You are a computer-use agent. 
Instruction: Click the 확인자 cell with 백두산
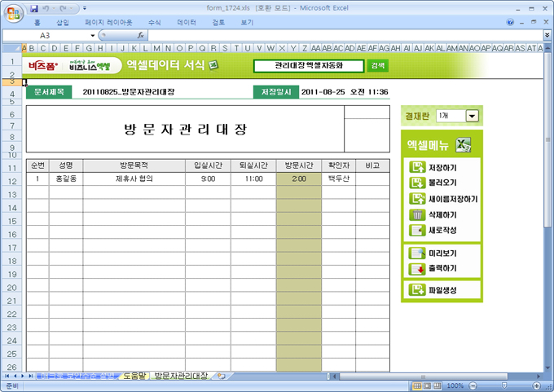click(338, 178)
